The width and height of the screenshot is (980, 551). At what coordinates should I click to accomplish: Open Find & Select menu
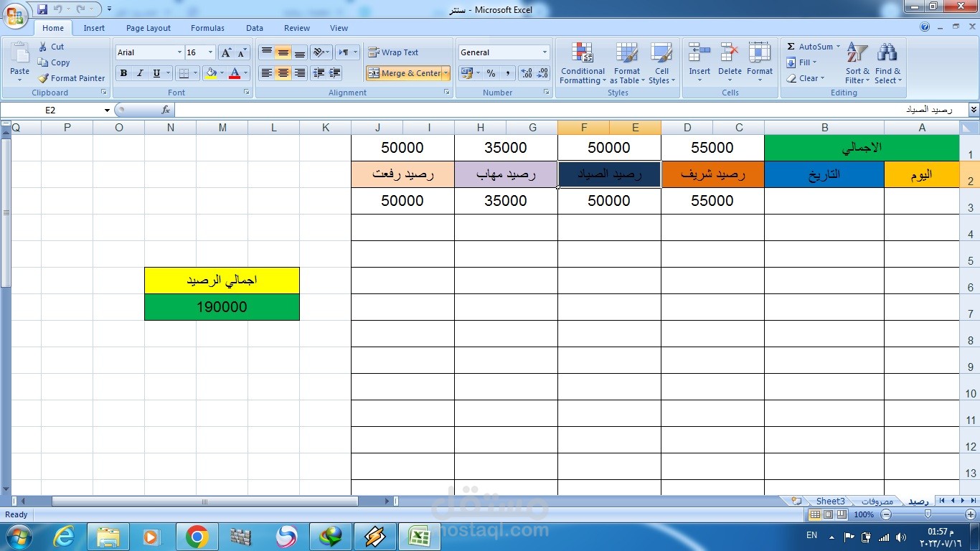pyautogui.click(x=887, y=63)
